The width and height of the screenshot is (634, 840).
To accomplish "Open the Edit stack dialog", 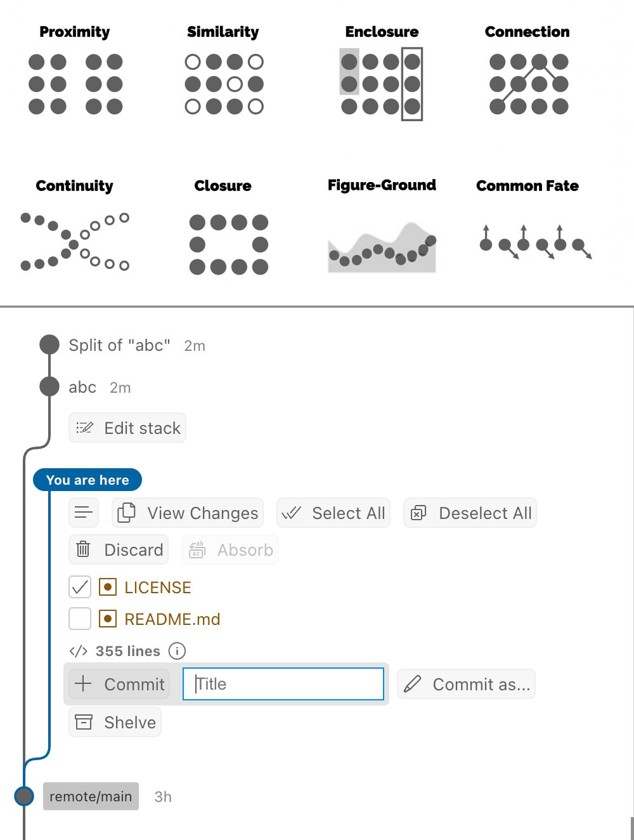I will pyautogui.click(x=127, y=428).
